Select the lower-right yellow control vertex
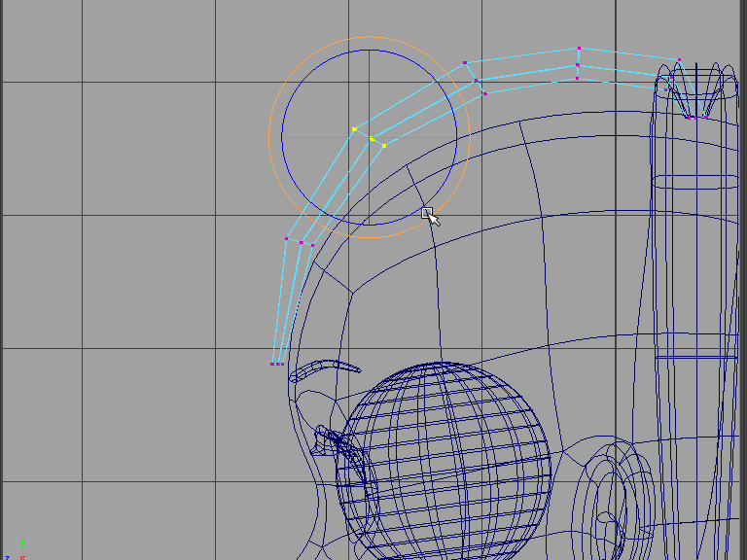The height and width of the screenshot is (560, 747). [x=384, y=146]
